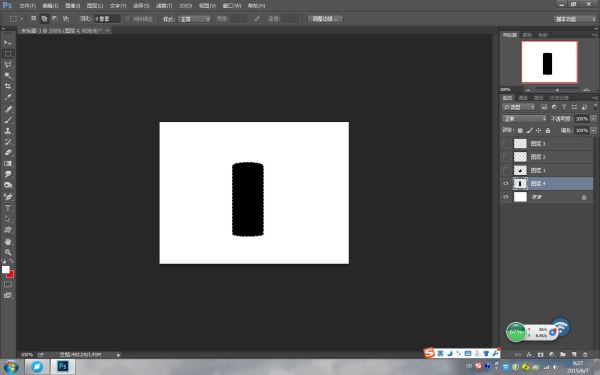This screenshot has width=600, height=375.
Task: Open the layer filter type dropdown
Action: tap(518, 107)
